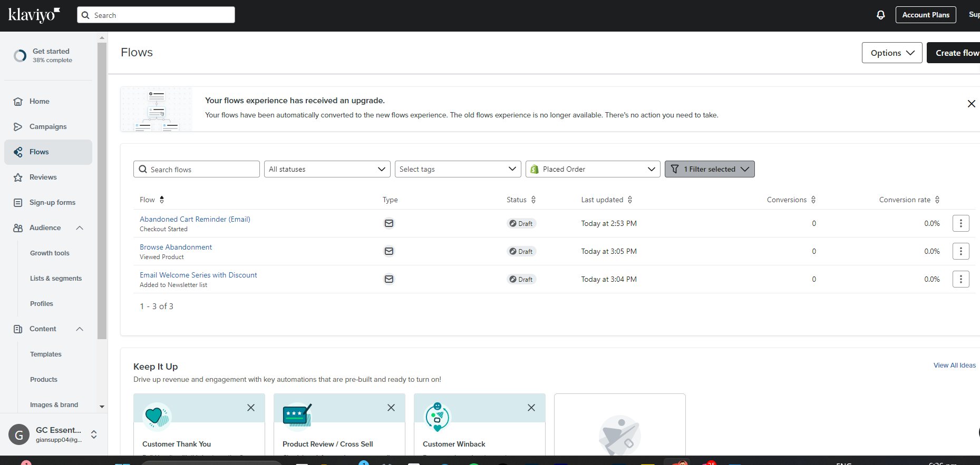This screenshot has height=465, width=980.
Task: Click email type icon for Browse Abandonment
Action: click(x=389, y=251)
